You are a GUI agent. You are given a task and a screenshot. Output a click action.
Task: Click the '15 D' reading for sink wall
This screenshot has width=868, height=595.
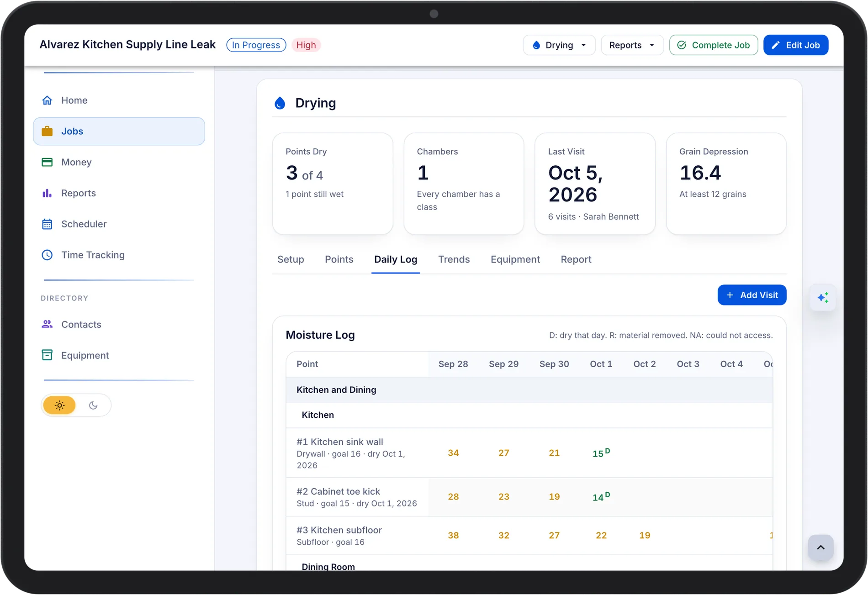[x=601, y=453]
